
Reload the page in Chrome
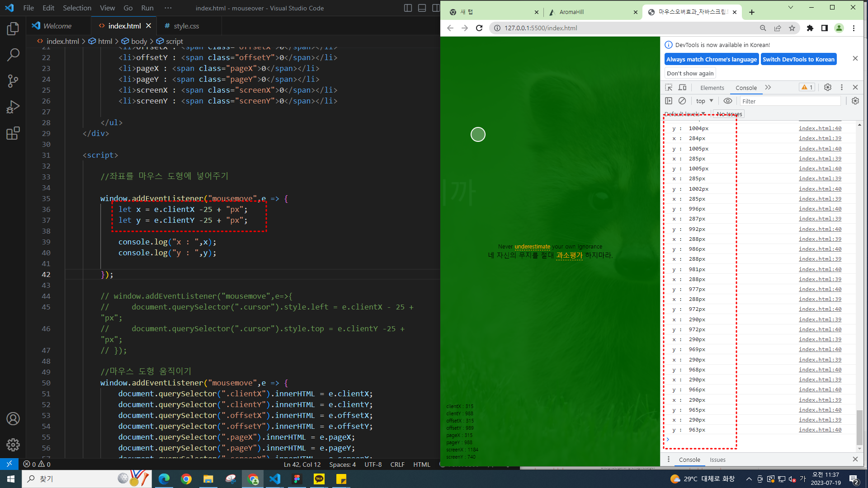479,28
